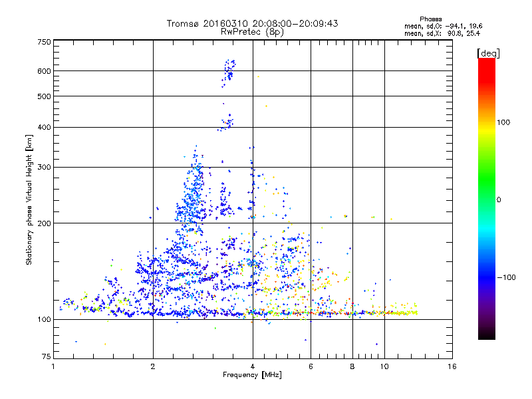Click the y-axis tick label '750'

tap(45, 42)
